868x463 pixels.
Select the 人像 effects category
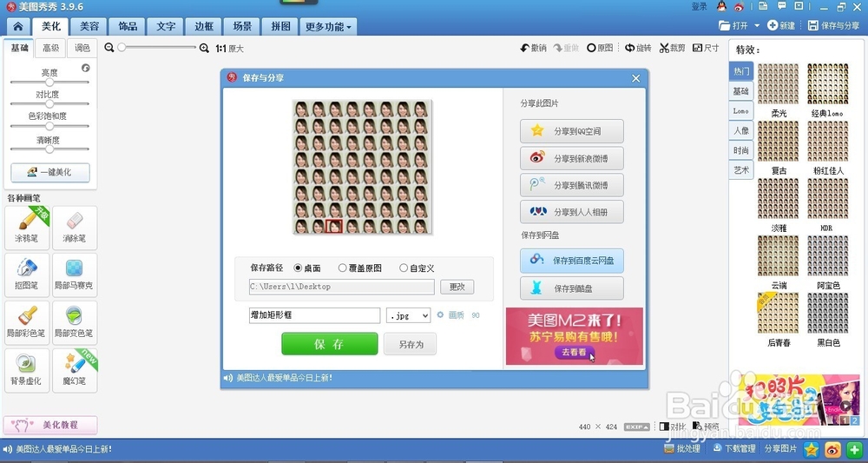740,130
